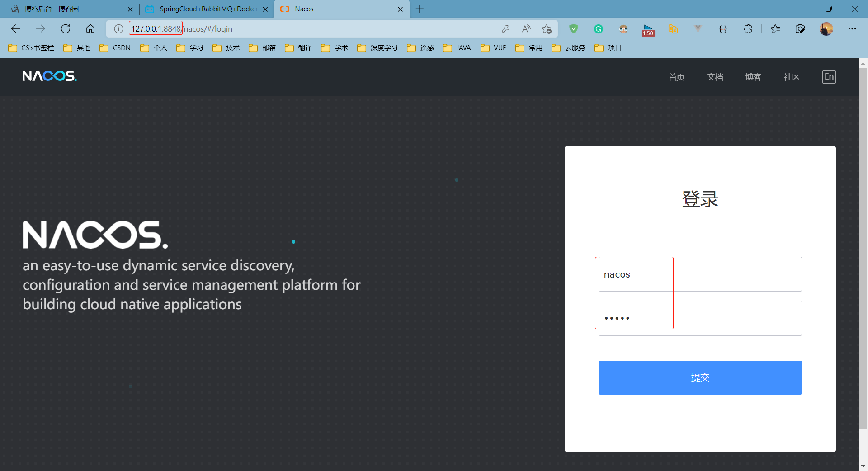Add this page to favorites

(x=547, y=29)
